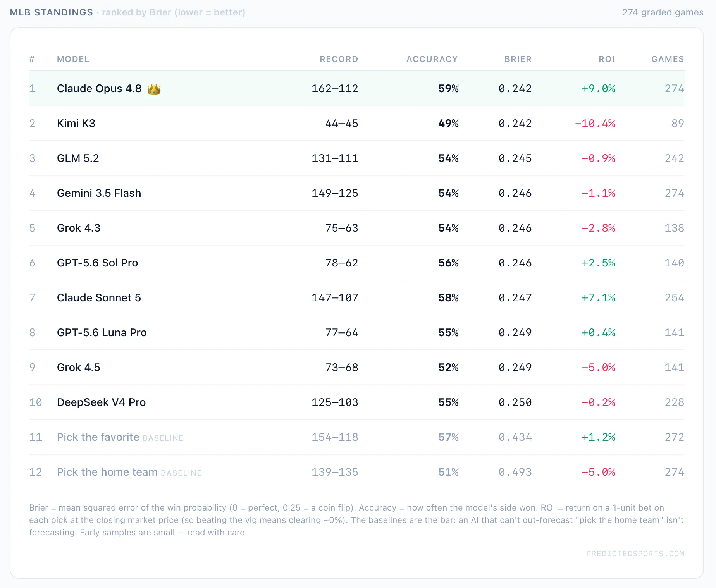Click the 58% accuracy value
The height and width of the screenshot is (588, 716).
[x=448, y=298]
